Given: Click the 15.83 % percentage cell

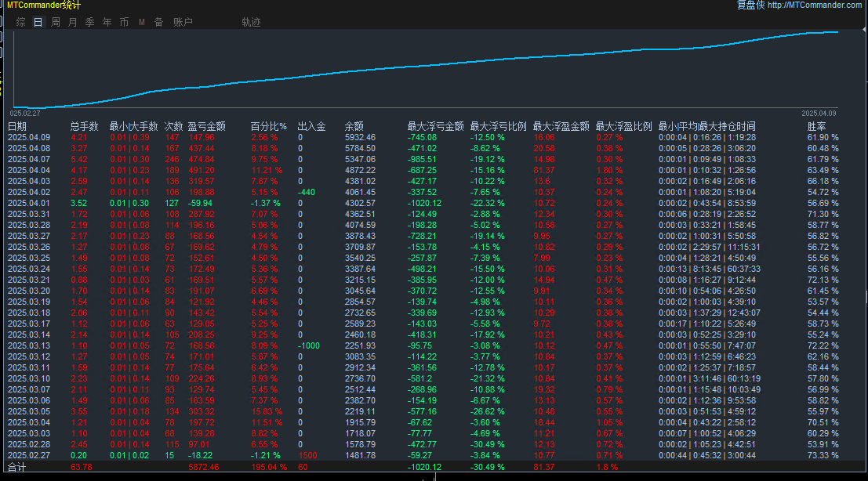Looking at the screenshot, I should tap(267, 411).
